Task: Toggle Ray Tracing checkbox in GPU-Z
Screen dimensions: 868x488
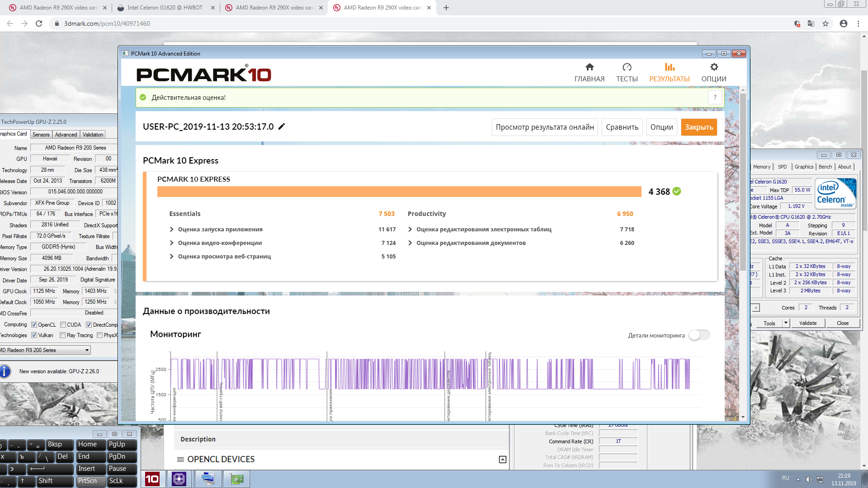Action: point(62,335)
